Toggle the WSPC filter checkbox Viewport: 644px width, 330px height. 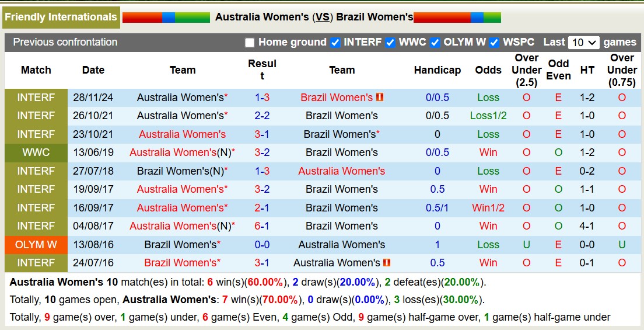[x=494, y=43]
